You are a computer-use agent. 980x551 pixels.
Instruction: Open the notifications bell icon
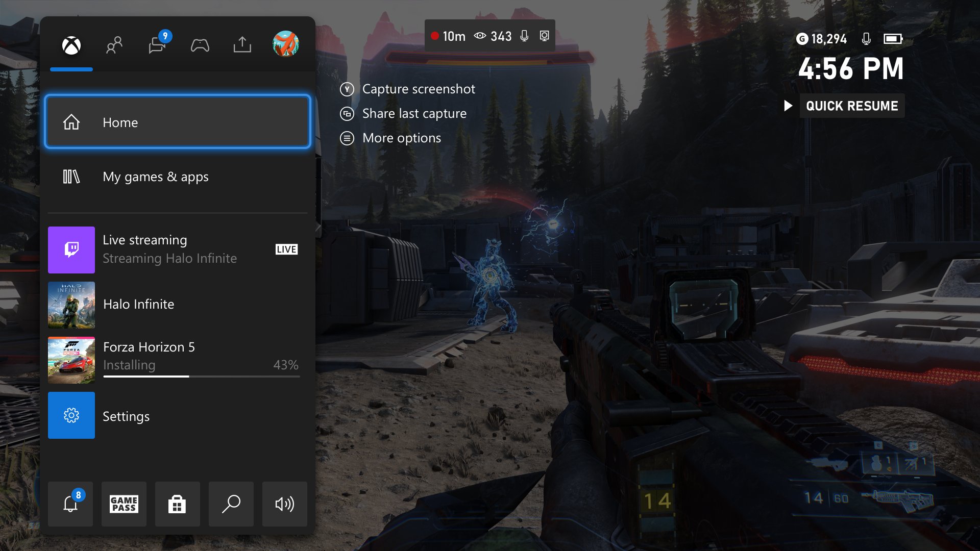[70, 503]
